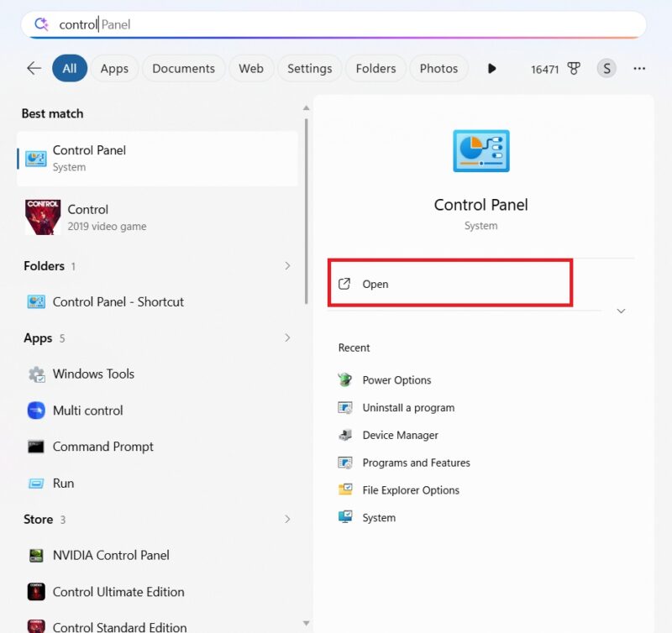The width and height of the screenshot is (672, 633).
Task: Click the Windows Tools gear icon
Action: point(36,374)
